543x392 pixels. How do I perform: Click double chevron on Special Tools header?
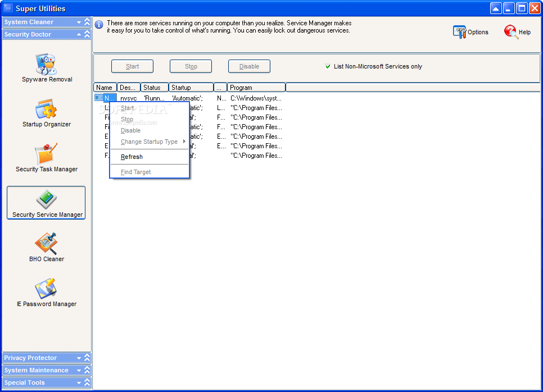[x=87, y=382]
